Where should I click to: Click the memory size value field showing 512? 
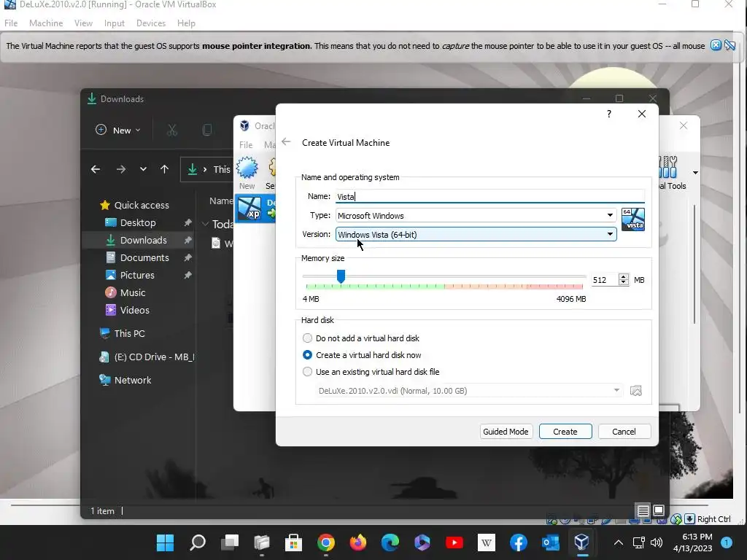(x=604, y=280)
